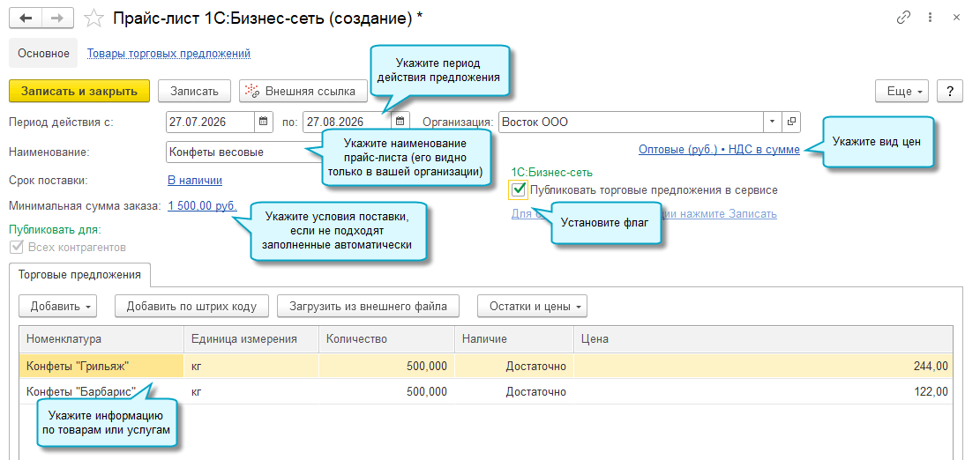This screenshot has width=980, height=460.
Task: Click Достаточно in the Грильяж row
Action: click(514, 367)
